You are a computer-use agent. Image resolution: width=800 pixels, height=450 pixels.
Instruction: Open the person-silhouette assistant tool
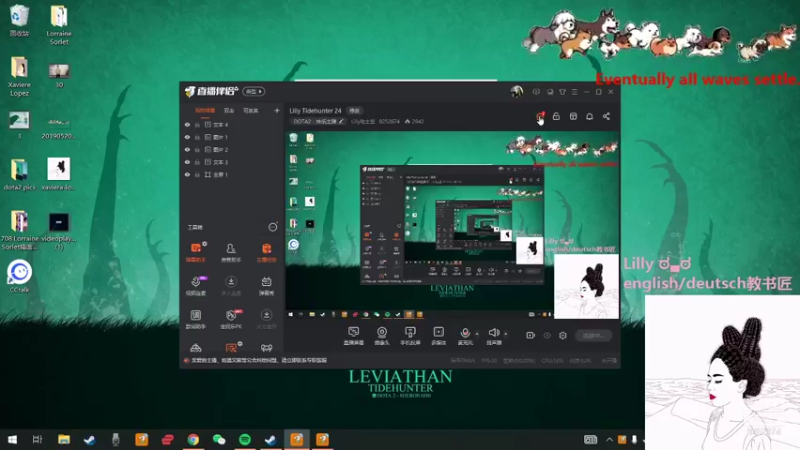point(231,252)
